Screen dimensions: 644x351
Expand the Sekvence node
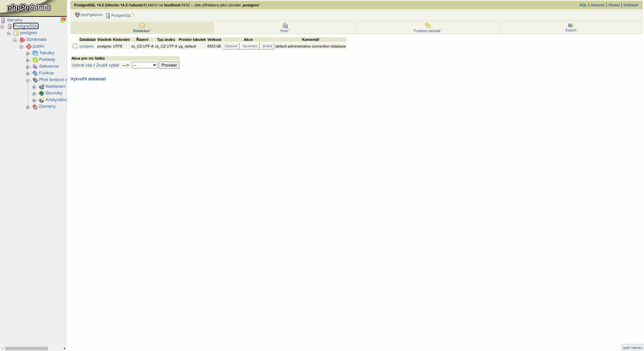coord(28,67)
